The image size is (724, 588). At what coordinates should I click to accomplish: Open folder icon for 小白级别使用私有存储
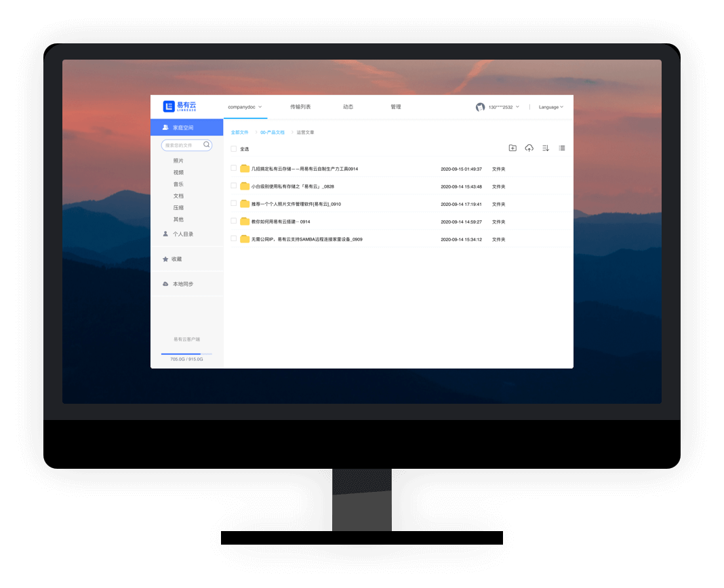(x=245, y=186)
